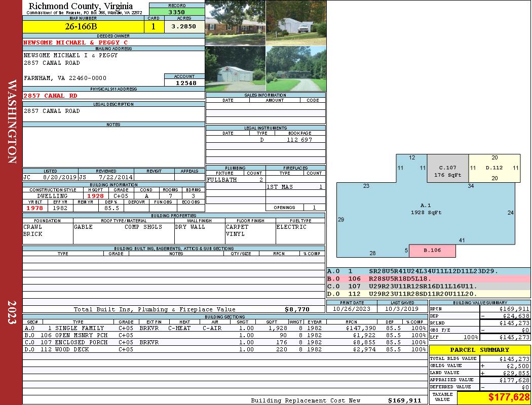The width and height of the screenshot is (532, 405).
Task: Click the gray C.107 176 SqFt sketch section
Action: pyautogui.click(x=447, y=171)
